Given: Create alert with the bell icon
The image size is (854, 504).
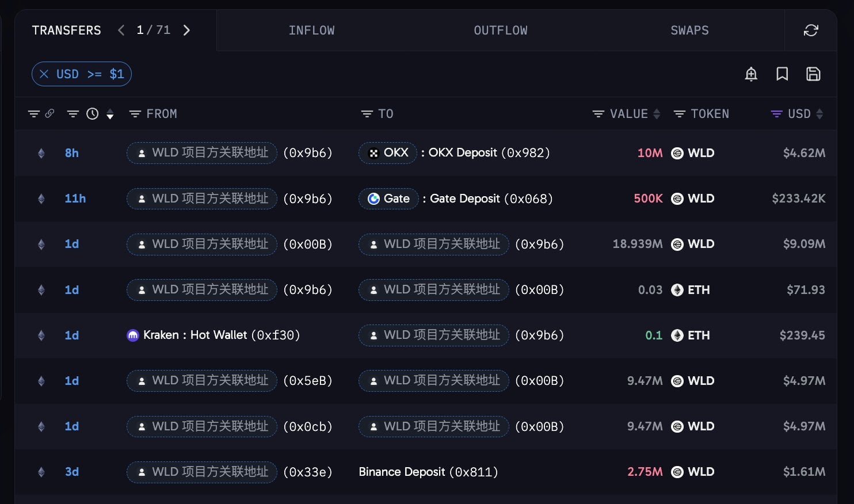Looking at the screenshot, I should [x=751, y=74].
